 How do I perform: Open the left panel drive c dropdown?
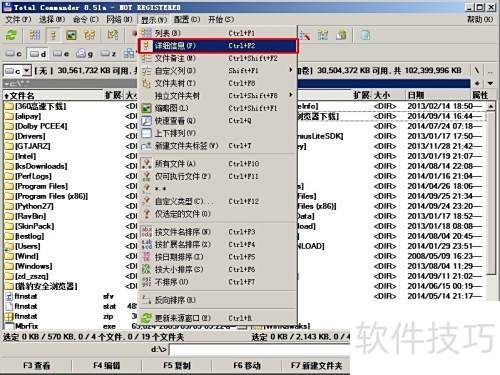pyautogui.click(x=27, y=71)
